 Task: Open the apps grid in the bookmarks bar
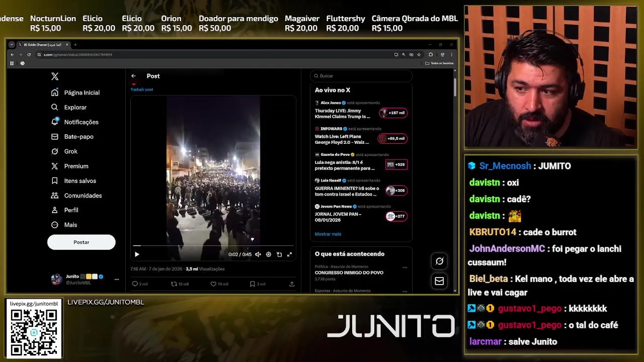12,63
